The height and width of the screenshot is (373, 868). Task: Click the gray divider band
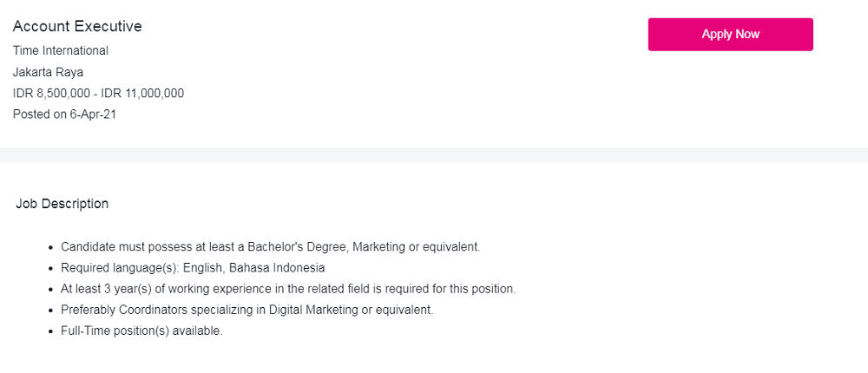click(x=434, y=154)
